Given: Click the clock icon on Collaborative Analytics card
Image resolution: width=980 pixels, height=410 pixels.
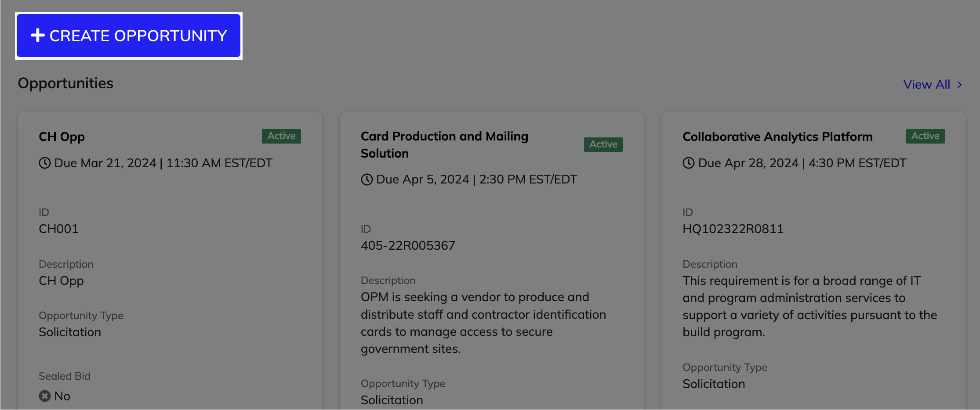Looking at the screenshot, I should pos(689,163).
